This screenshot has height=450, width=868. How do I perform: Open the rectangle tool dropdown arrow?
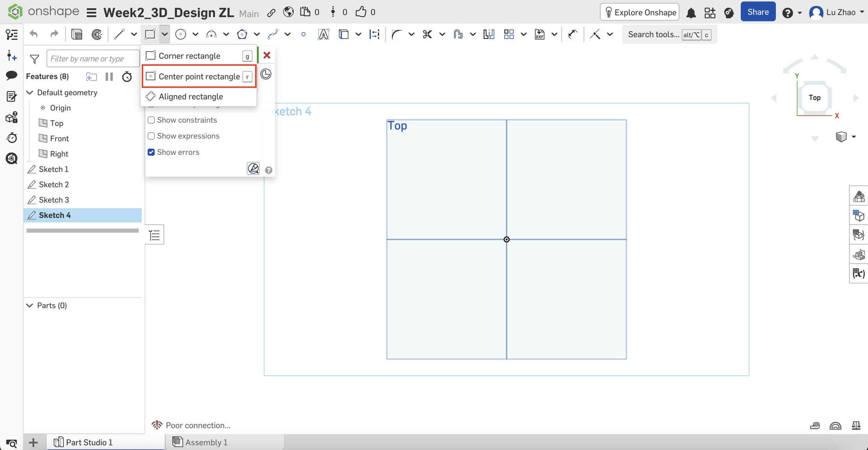point(165,34)
